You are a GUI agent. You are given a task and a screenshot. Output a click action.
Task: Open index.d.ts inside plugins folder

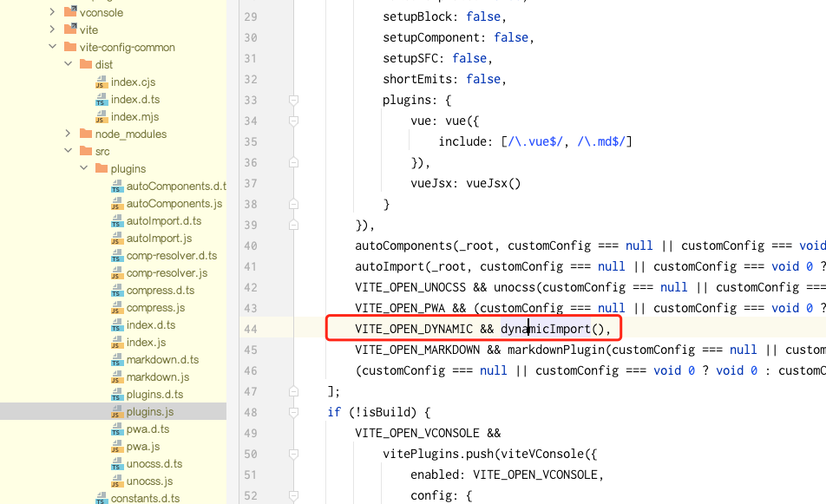[151, 325]
